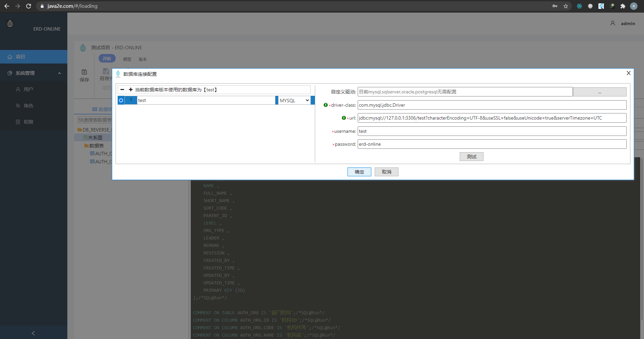Focus the username input field
This screenshot has height=339, width=644.
[492, 131]
